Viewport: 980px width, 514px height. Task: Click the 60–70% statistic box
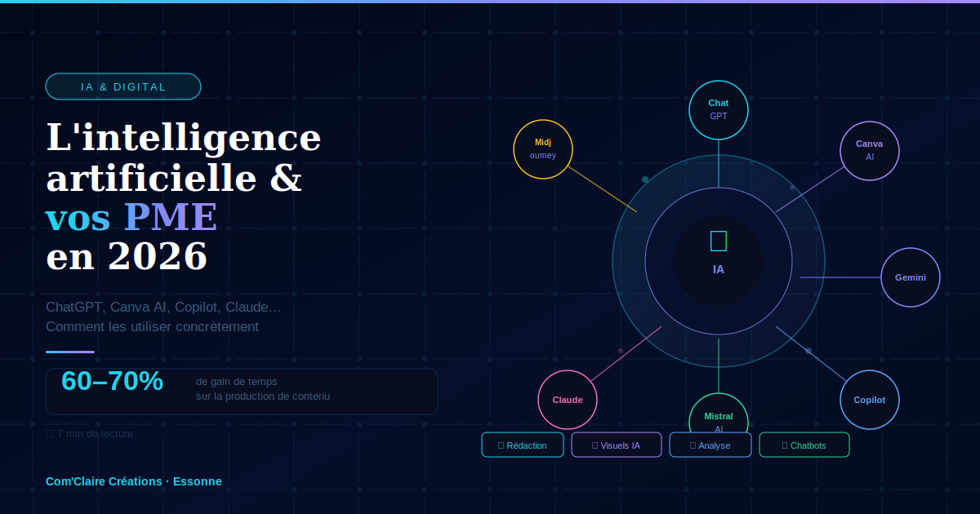click(242, 392)
